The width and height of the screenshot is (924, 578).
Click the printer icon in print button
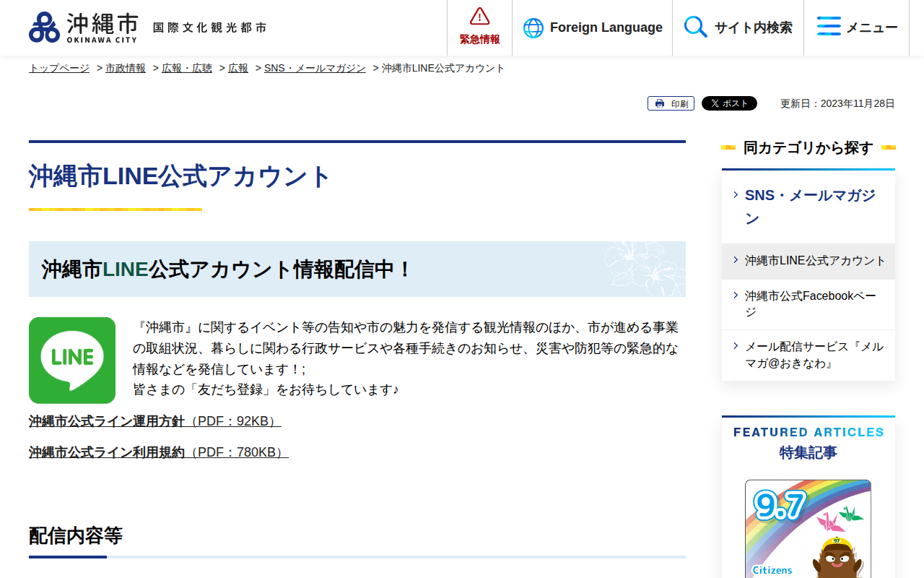pos(660,104)
